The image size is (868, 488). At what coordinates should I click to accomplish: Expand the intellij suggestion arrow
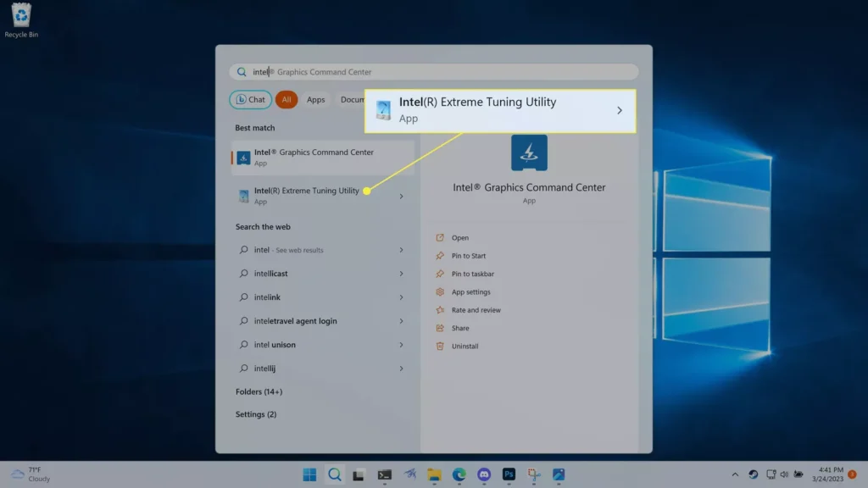click(x=401, y=369)
